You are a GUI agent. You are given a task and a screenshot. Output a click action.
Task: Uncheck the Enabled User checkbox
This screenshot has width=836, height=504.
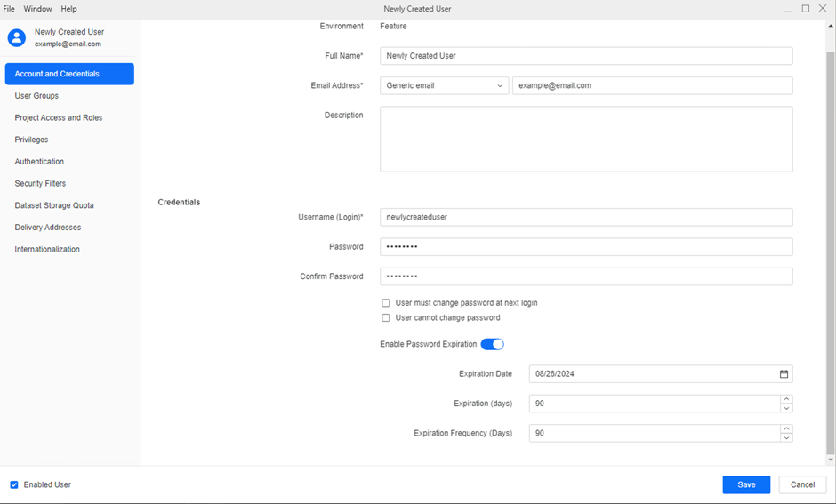14,485
